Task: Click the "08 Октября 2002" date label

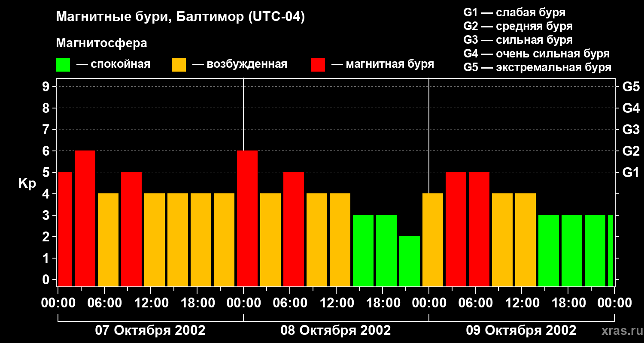Action: (x=335, y=331)
